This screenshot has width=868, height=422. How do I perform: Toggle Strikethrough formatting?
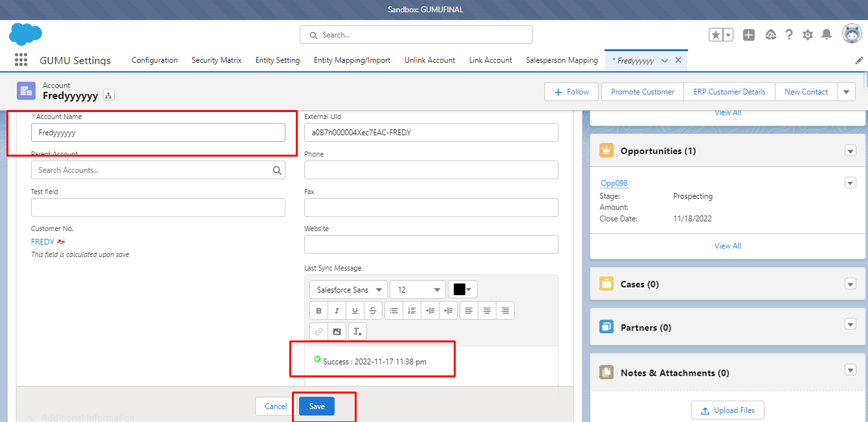click(x=373, y=311)
